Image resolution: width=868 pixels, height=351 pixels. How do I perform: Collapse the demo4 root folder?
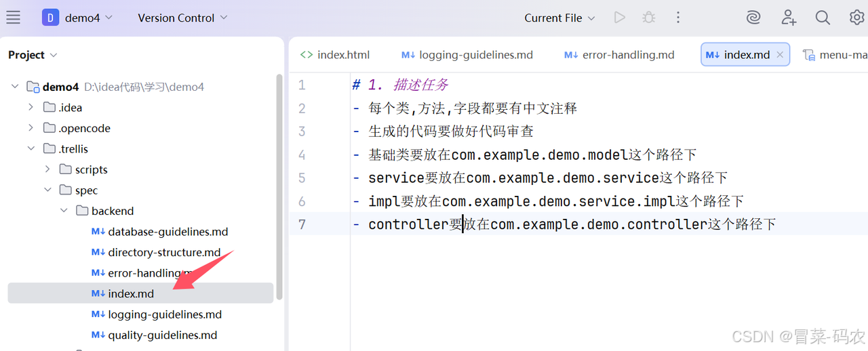15,87
